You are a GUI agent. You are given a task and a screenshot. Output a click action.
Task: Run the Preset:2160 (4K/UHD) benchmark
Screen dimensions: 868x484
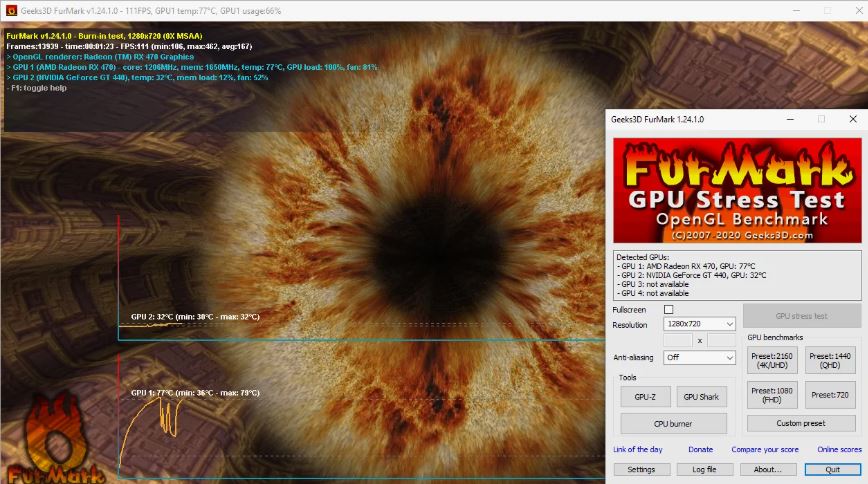(x=772, y=361)
